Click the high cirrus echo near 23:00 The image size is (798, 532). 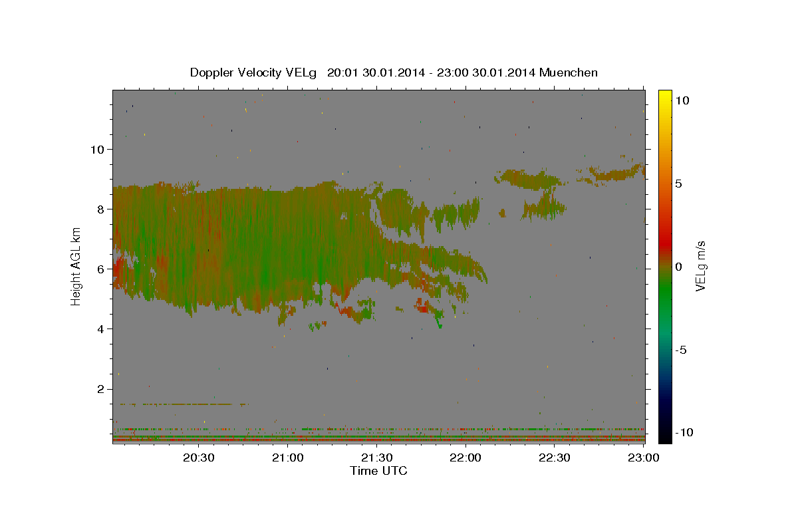pyautogui.click(x=612, y=174)
